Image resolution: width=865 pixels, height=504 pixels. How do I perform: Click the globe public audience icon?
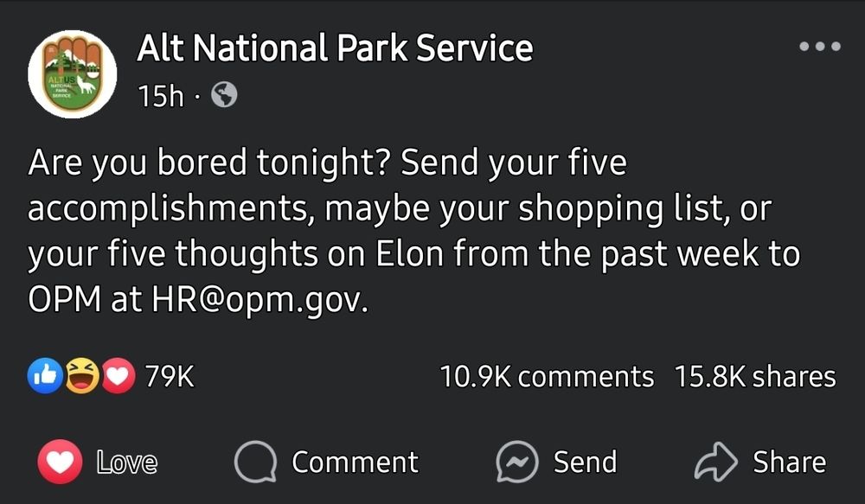[x=225, y=95]
